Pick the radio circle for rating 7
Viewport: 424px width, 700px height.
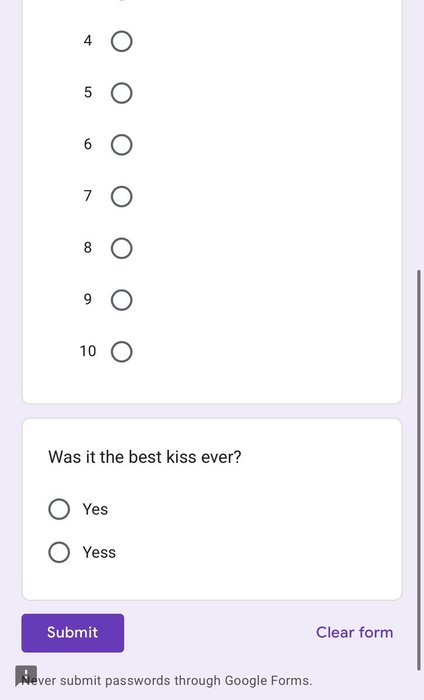click(x=121, y=196)
